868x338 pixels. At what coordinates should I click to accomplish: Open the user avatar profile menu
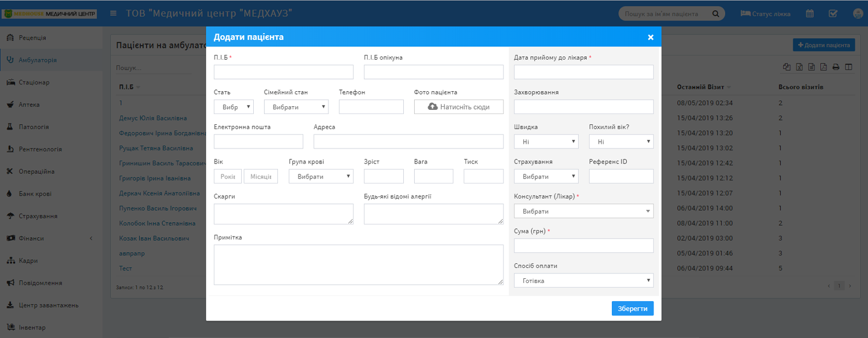point(858,13)
